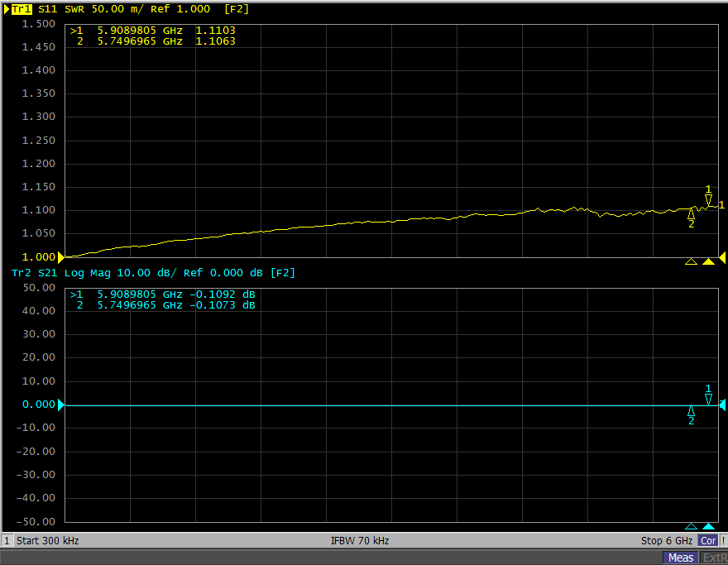Click cyan marker 1 on the S21 trace
Screen dimensions: 728x565
pyautogui.click(x=708, y=399)
